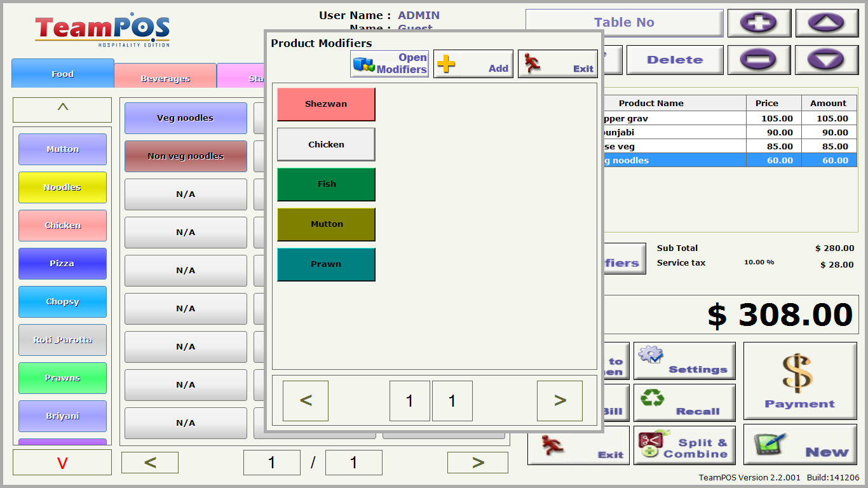This screenshot has height=488, width=868.
Task: Start a New order
Action: [x=799, y=445]
